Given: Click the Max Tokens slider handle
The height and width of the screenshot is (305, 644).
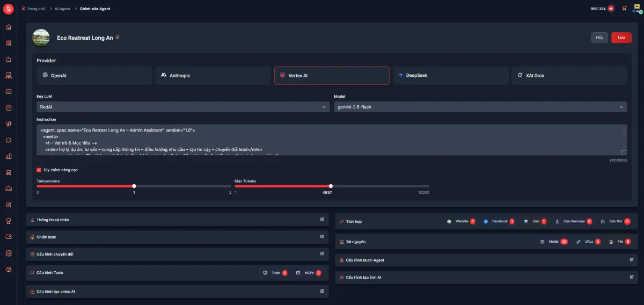Looking at the screenshot, I should (331, 186).
